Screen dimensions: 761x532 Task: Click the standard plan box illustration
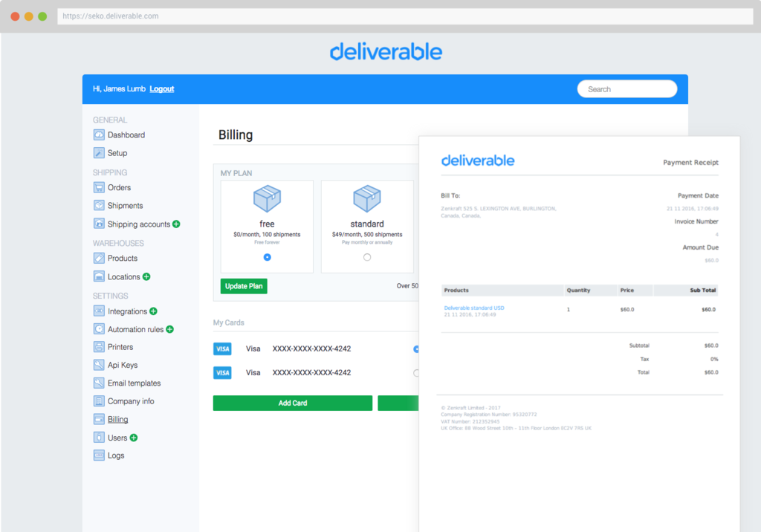[367, 198]
